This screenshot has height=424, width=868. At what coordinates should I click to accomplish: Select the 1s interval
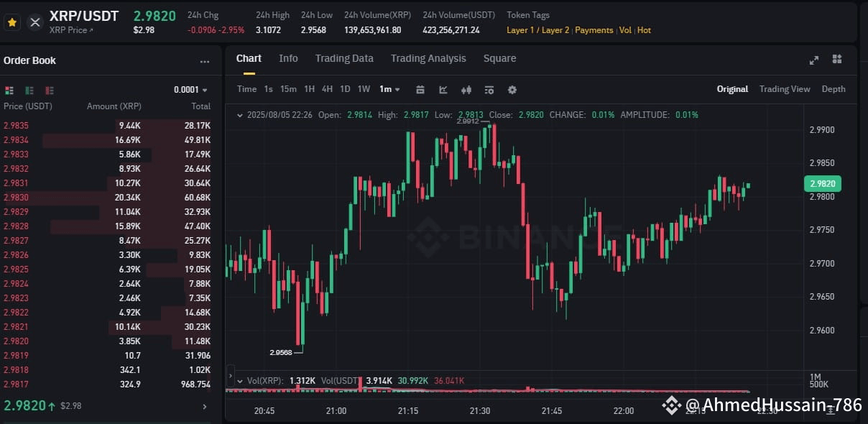tap(268, 89)
